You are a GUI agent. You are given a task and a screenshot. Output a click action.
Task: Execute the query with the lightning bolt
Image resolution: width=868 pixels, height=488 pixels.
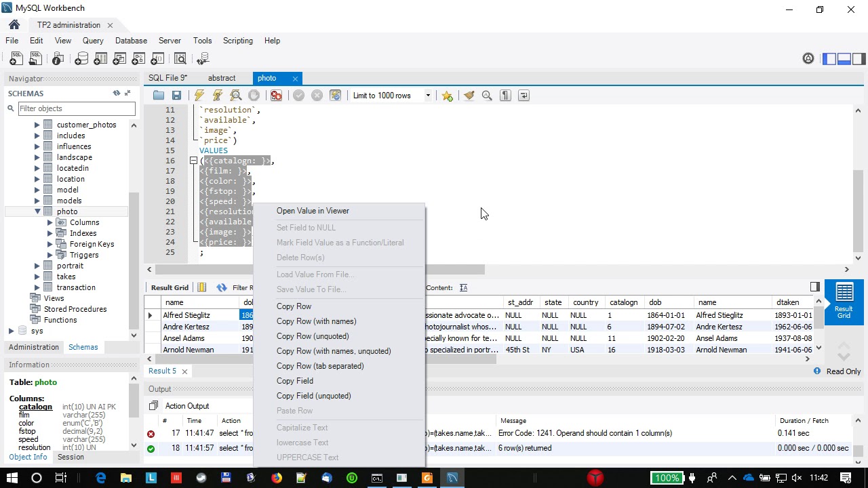[199, 96]
